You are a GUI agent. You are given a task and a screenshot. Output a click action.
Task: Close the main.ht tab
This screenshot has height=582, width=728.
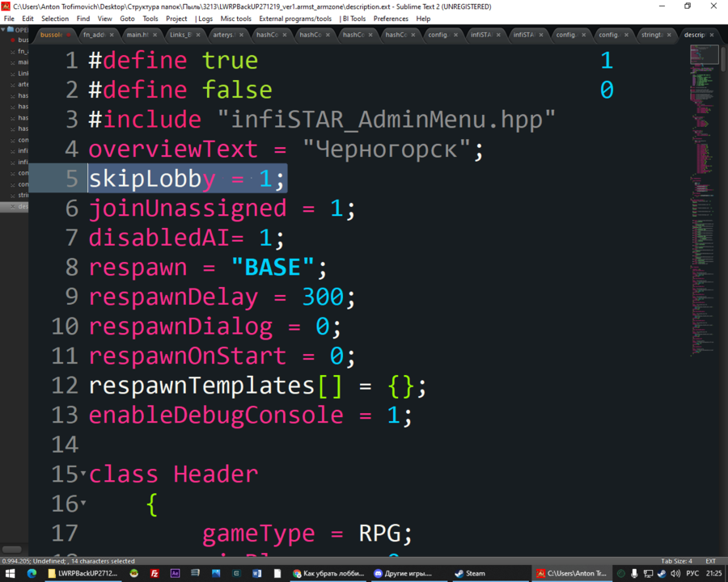pyautogui.click(x=155, y=35)
